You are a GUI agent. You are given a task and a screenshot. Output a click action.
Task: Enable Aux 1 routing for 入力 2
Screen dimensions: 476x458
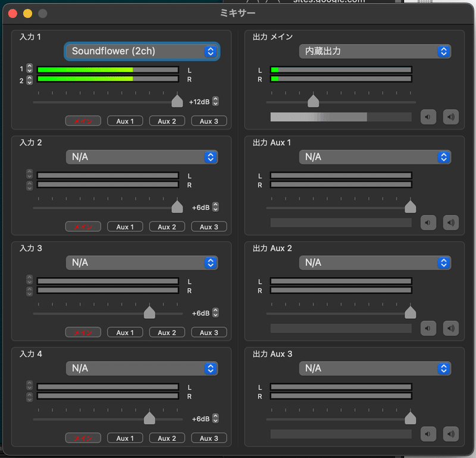pyautogui.click(x=125, y=227)
